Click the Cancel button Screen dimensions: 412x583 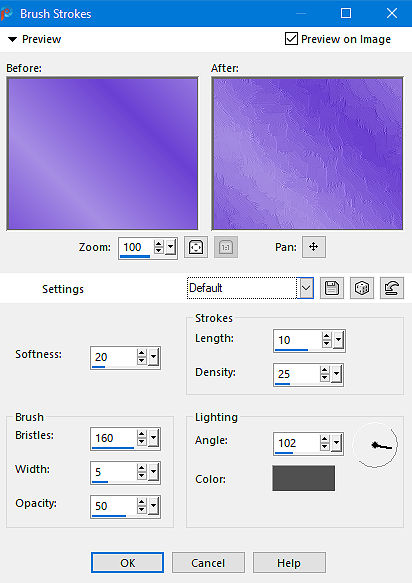click(208, 563)
